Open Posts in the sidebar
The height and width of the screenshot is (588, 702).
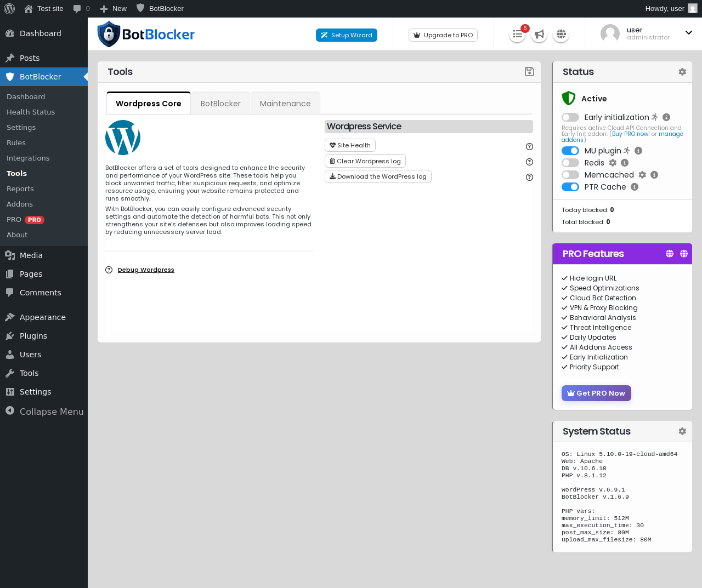pos(44,58)
